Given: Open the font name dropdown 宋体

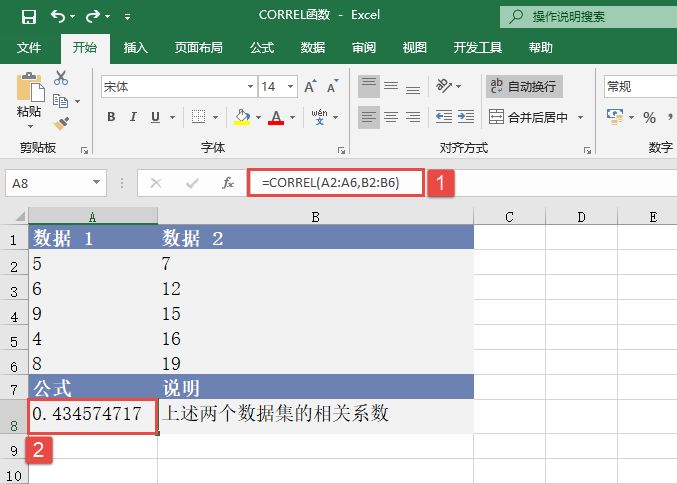Looking at the screenshot, I should click(176, 87).
